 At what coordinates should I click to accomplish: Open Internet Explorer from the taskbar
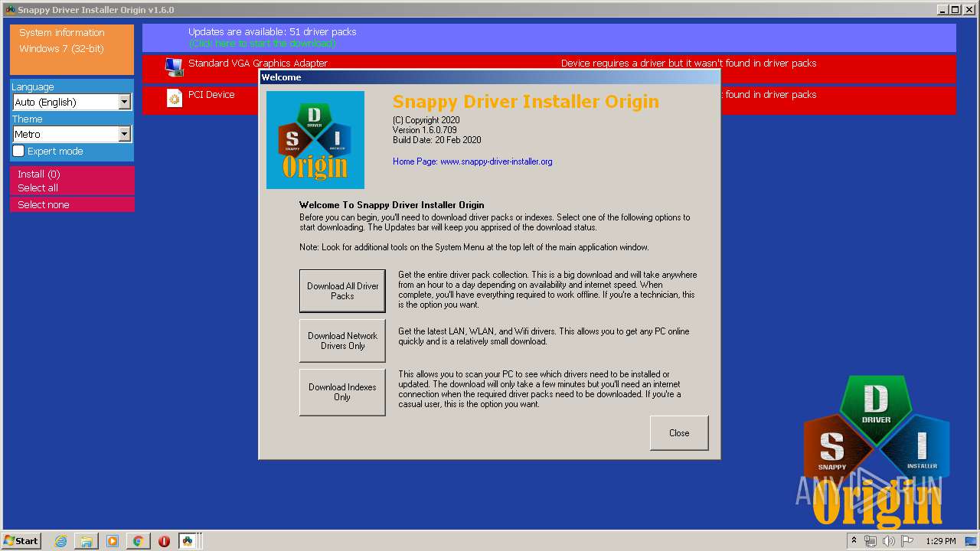60,541
